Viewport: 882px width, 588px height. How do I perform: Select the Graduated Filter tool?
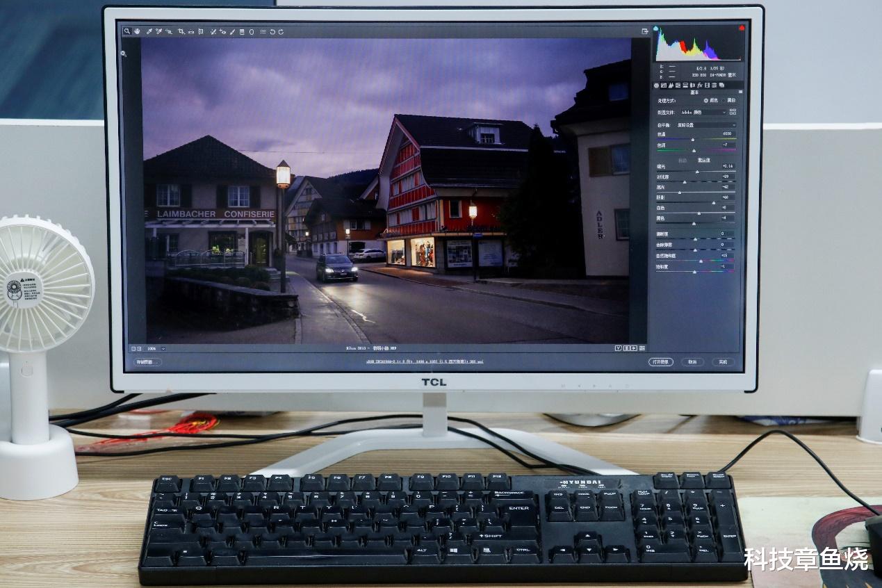242,31
